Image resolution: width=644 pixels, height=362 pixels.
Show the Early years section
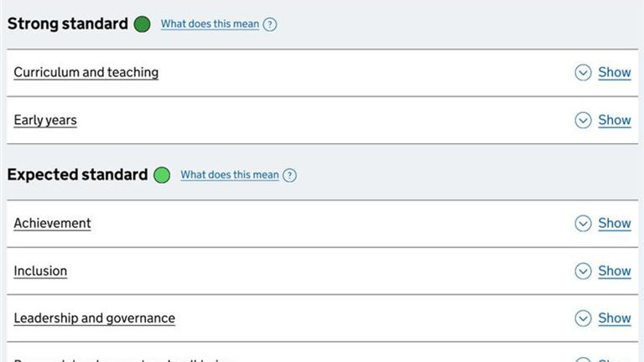click(614, 121)
